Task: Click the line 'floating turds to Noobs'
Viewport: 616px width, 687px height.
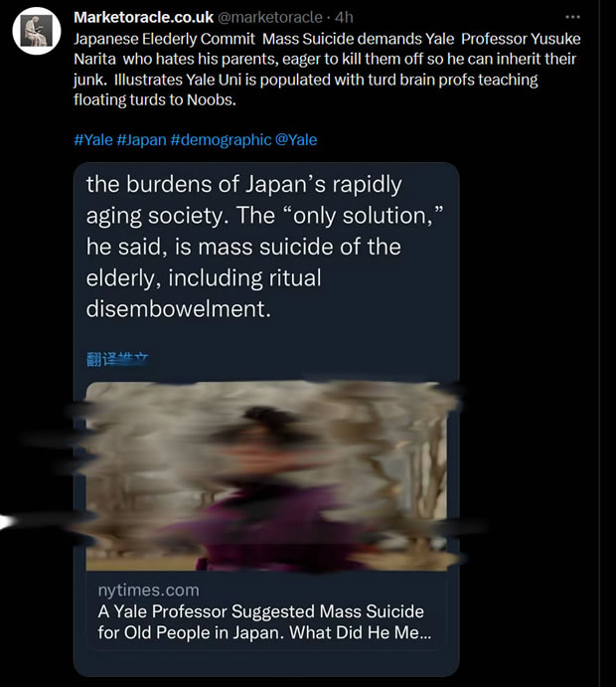Action: tap(155, 99)
